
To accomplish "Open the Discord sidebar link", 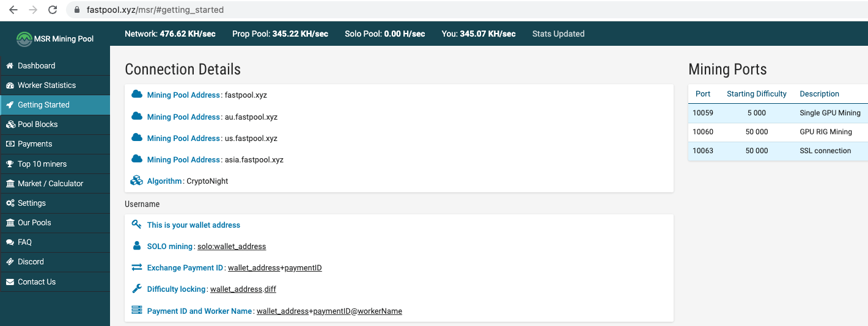I will (x=55, y=262).
